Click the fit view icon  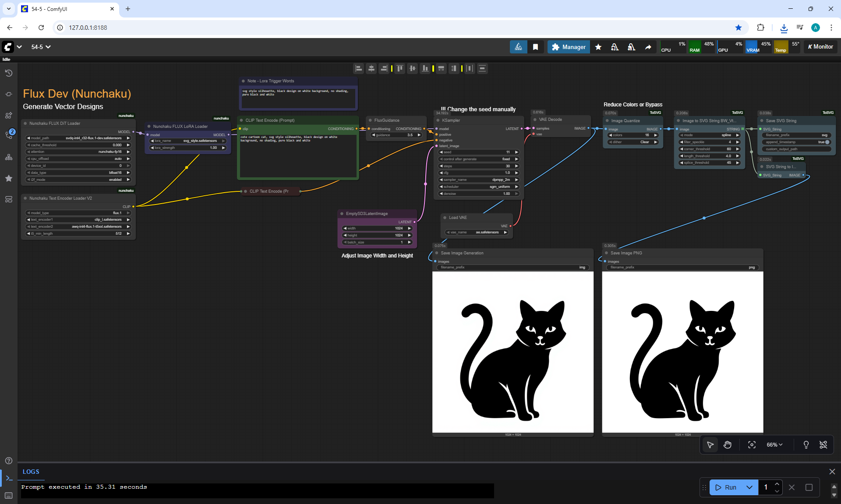pyautogui.click(x=752, y=445)
